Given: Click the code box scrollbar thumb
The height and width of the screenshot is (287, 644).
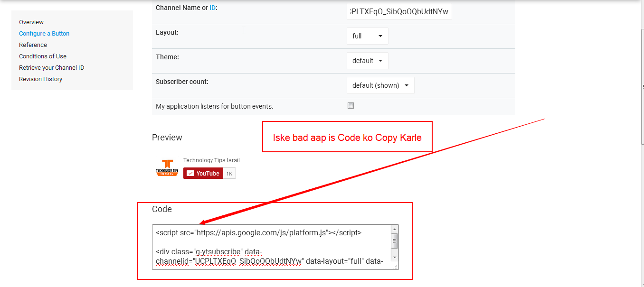Looking at the screenshot, I should (395, 241).
